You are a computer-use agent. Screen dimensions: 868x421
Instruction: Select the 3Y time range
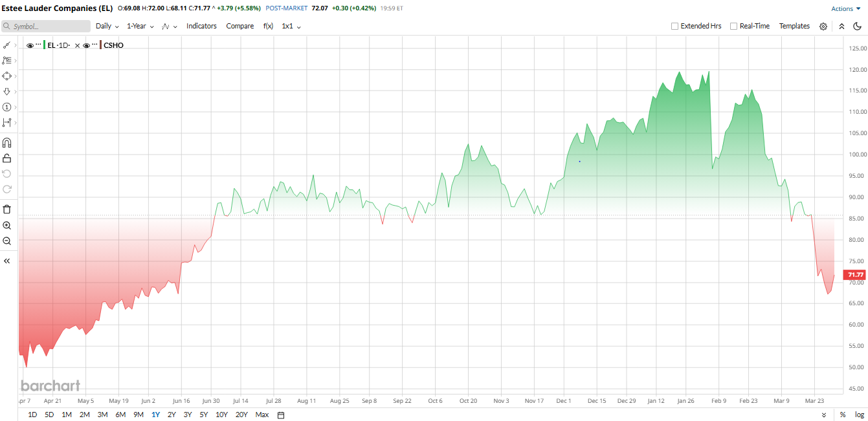[188, 415]
